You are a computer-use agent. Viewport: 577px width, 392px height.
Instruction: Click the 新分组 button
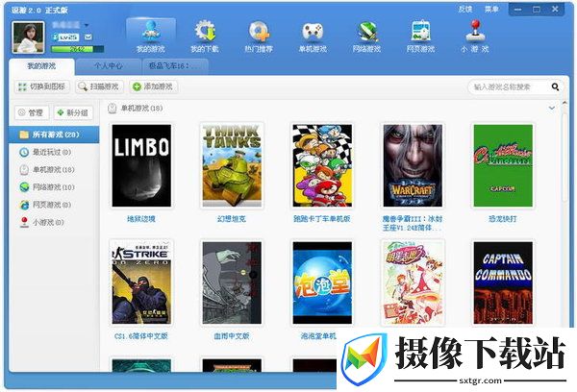[73, 113]
